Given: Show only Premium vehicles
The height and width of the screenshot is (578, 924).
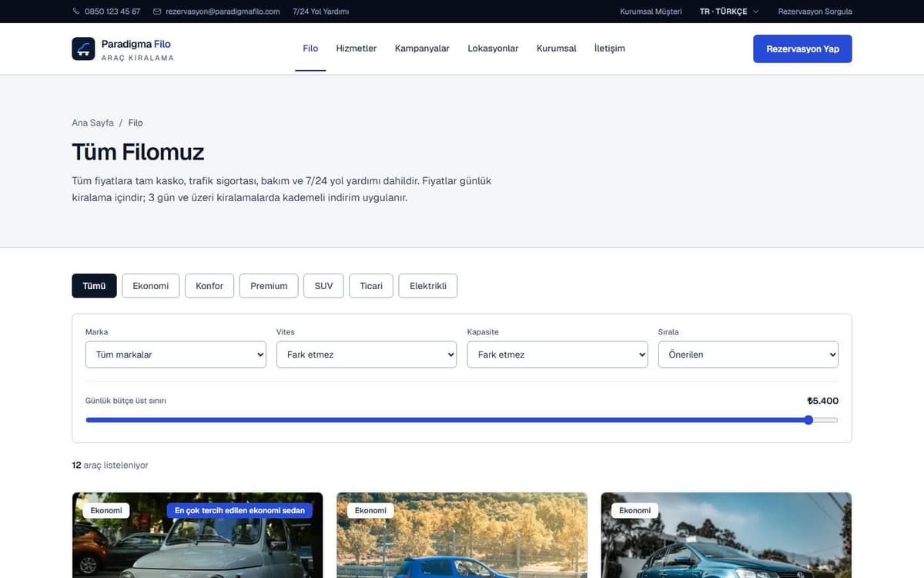Looking at the screenshot, I should tap(269, 286).
